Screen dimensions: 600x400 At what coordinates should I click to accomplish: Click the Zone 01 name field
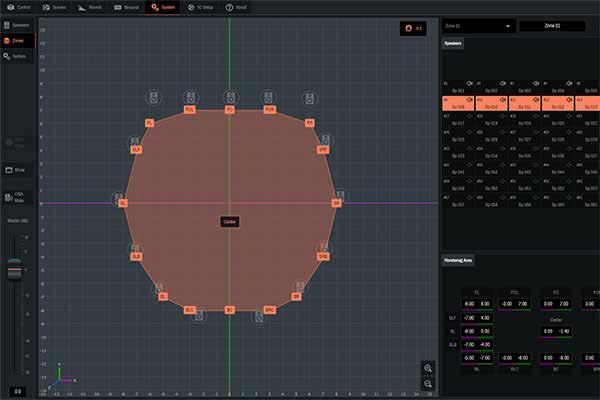(x=552, y=26)
